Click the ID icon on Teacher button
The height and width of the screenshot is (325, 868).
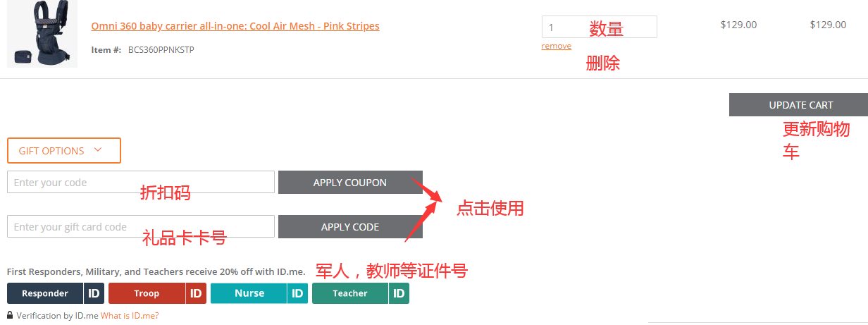pos(399,293)
